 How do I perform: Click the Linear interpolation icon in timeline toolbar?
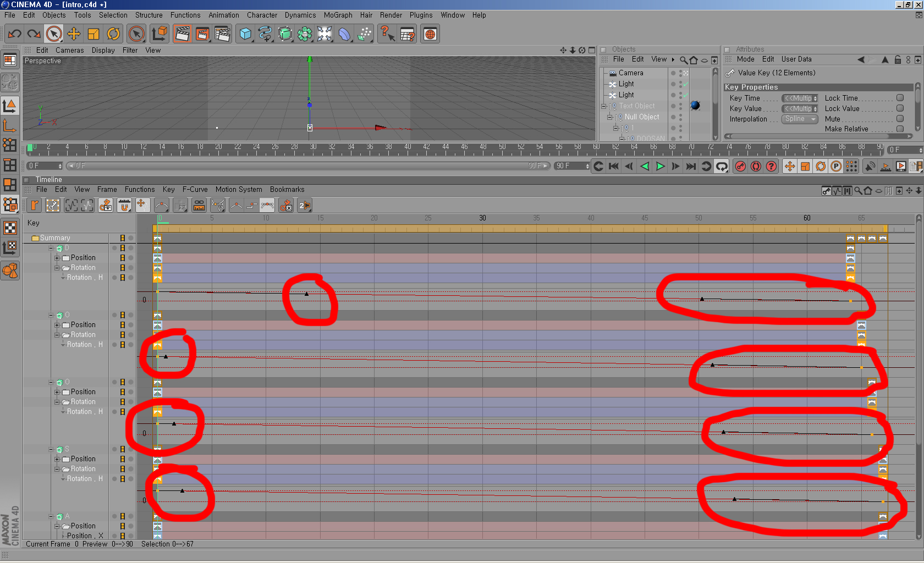[236, 206]
